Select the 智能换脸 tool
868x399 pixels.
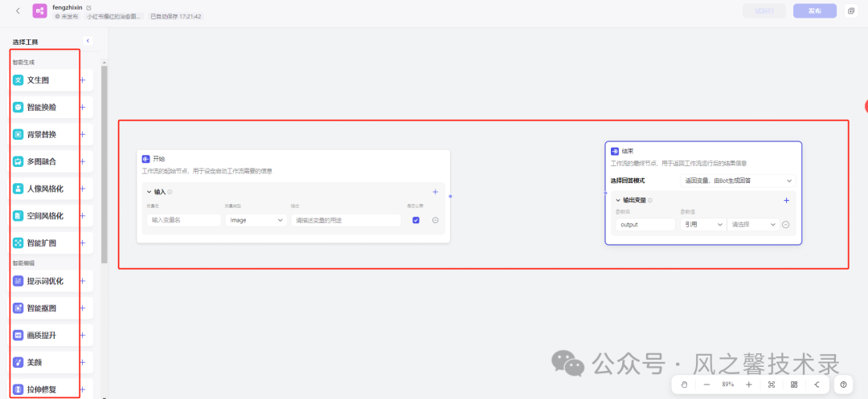[44, 108]
